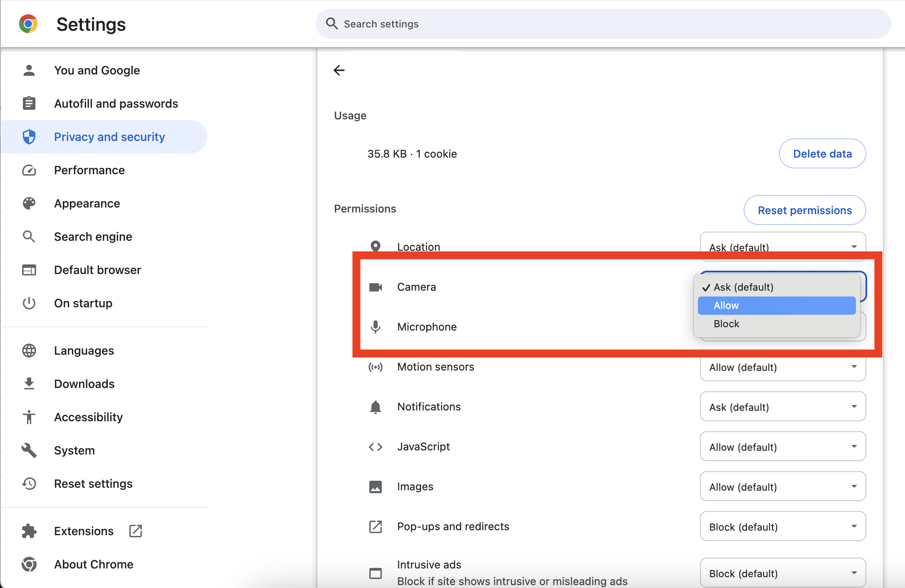Click the Performance gauge icon
The width and height of the screenshot is (905, 588).
click(29, 170)
